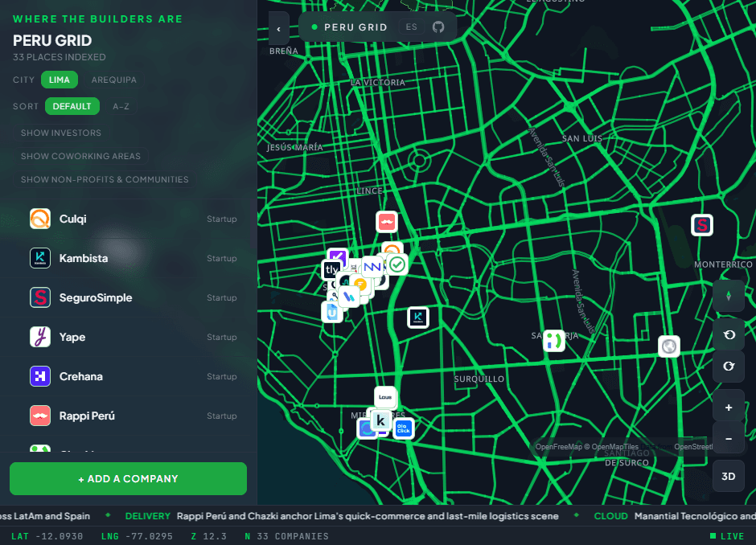
Task: Reset map north with the compass control
Action: tap(729, 296)
